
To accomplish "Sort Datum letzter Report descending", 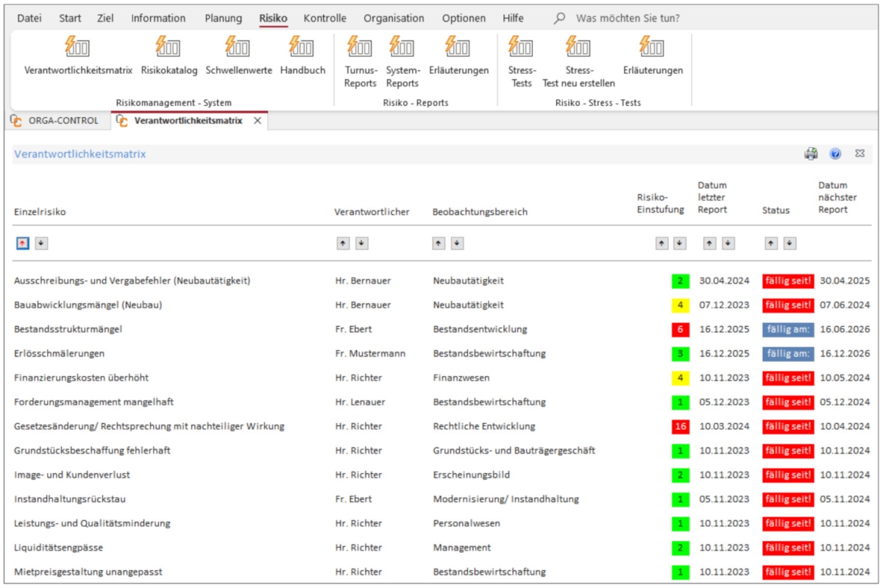I will (x=728, y=244).
